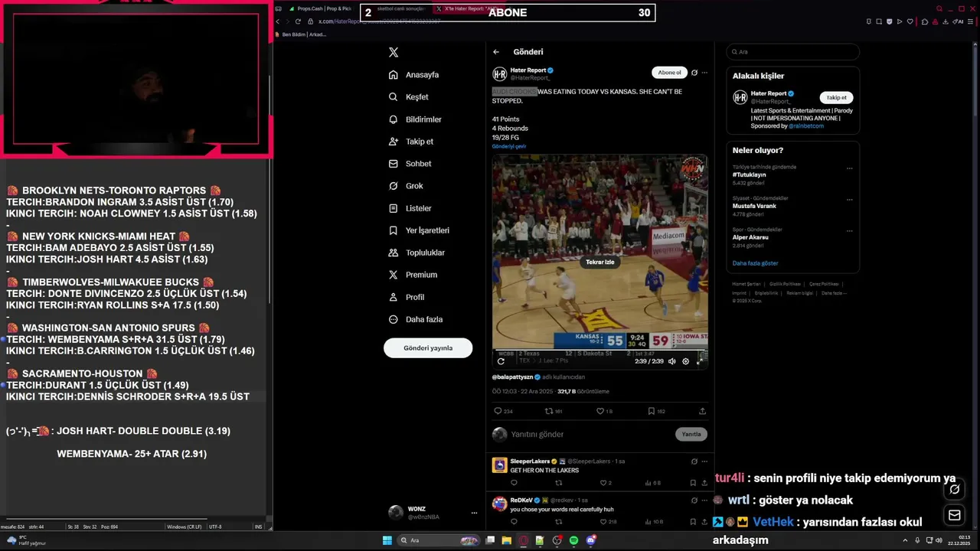Switch to Props.Cash browser tab

(320, 8)
